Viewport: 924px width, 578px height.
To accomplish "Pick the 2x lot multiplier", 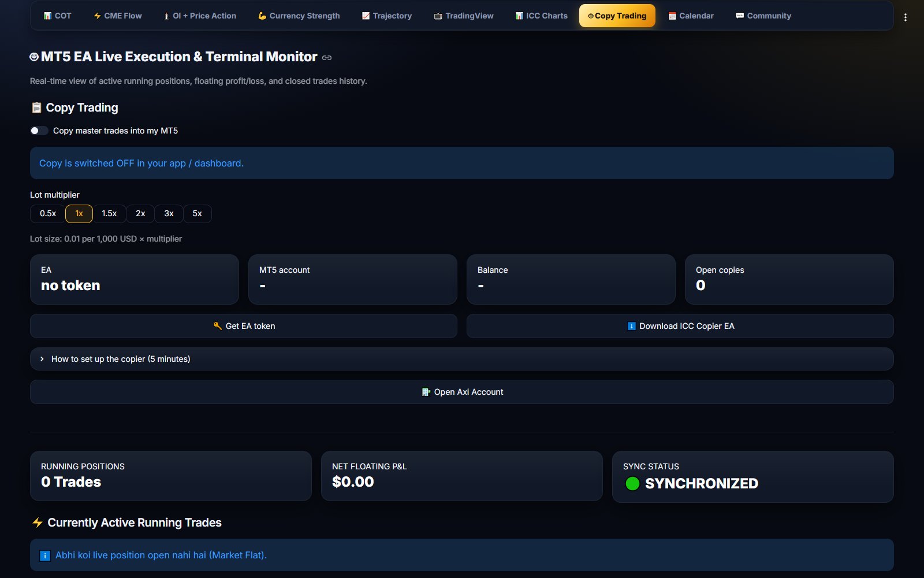I will [140, 214].
